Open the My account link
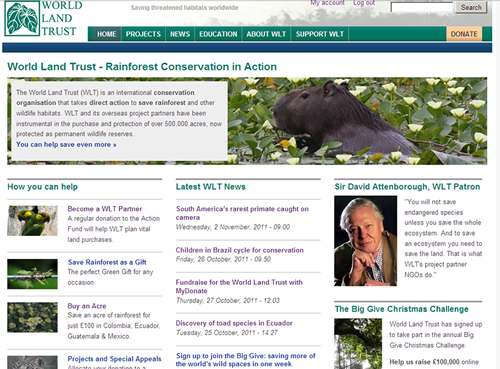Image resolution: width=500 pixels, height=369 pixels. point(327,3)
